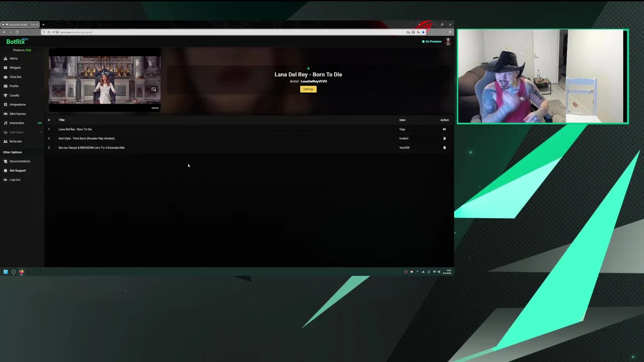The image size is (644, 362).
Task: Open the Widgets page
Action: tap(15, 67)
